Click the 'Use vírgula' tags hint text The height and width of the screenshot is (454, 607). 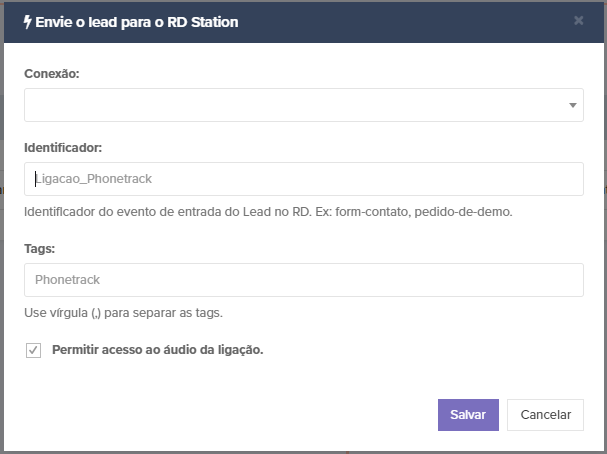click(123, 313)
